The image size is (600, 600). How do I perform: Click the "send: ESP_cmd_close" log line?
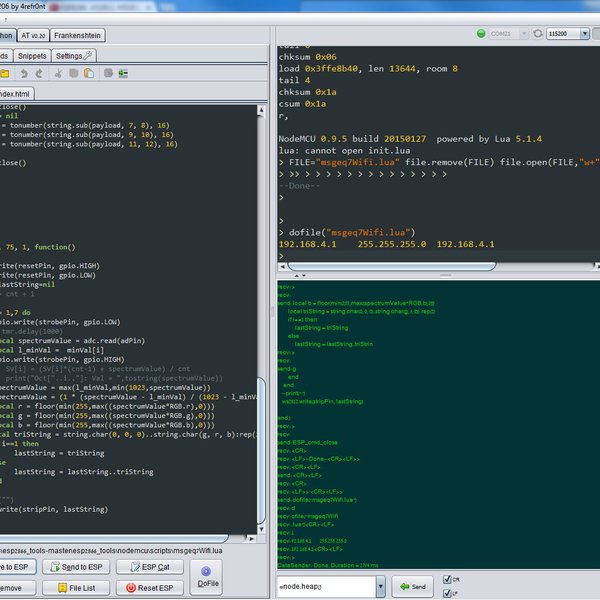308,442
